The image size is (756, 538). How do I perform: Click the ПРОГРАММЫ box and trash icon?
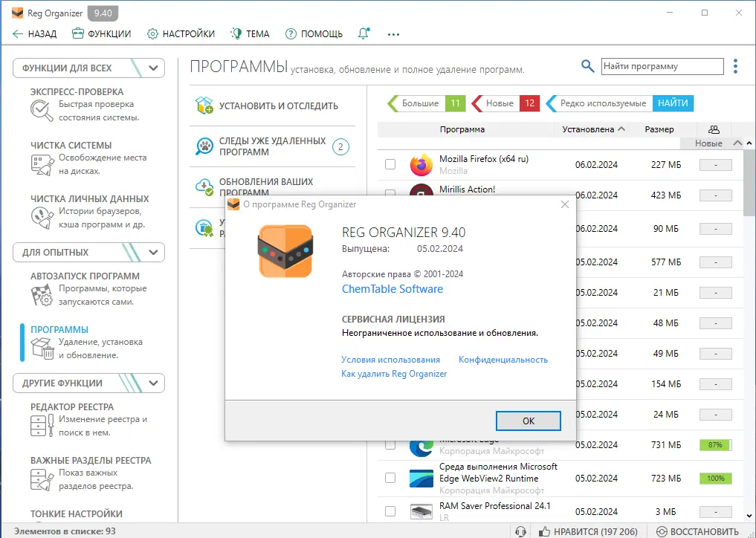pos(42,348)
